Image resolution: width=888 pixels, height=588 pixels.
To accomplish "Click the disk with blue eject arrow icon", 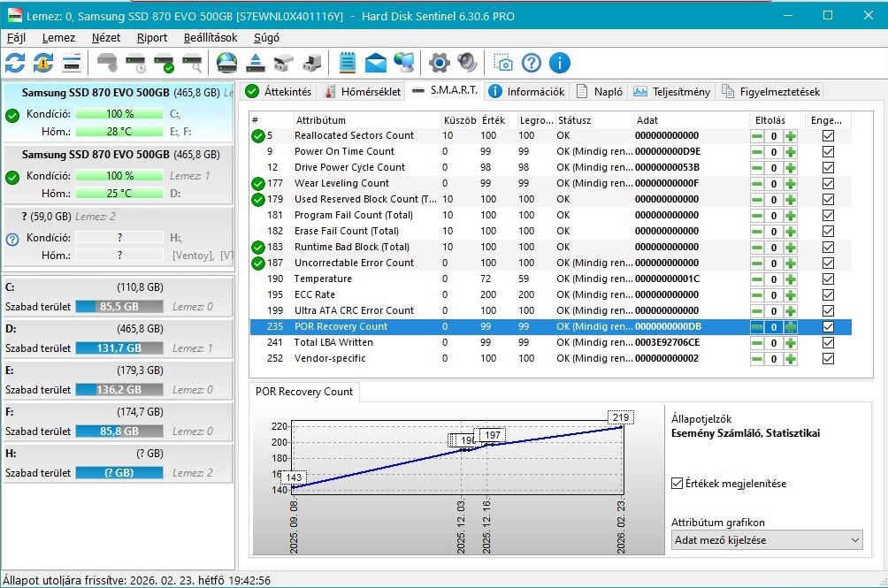I will coord(256,63).
